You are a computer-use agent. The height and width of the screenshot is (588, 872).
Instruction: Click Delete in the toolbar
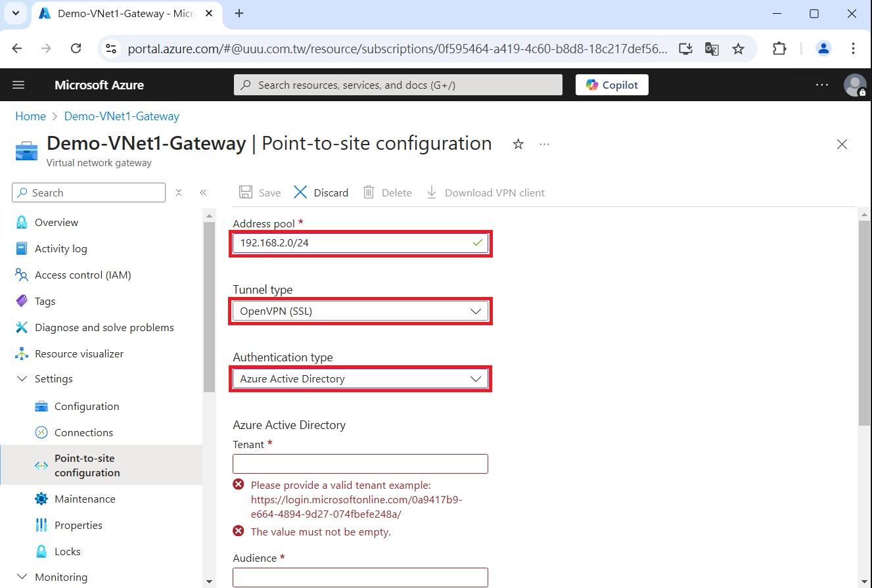tap(388, 192)
